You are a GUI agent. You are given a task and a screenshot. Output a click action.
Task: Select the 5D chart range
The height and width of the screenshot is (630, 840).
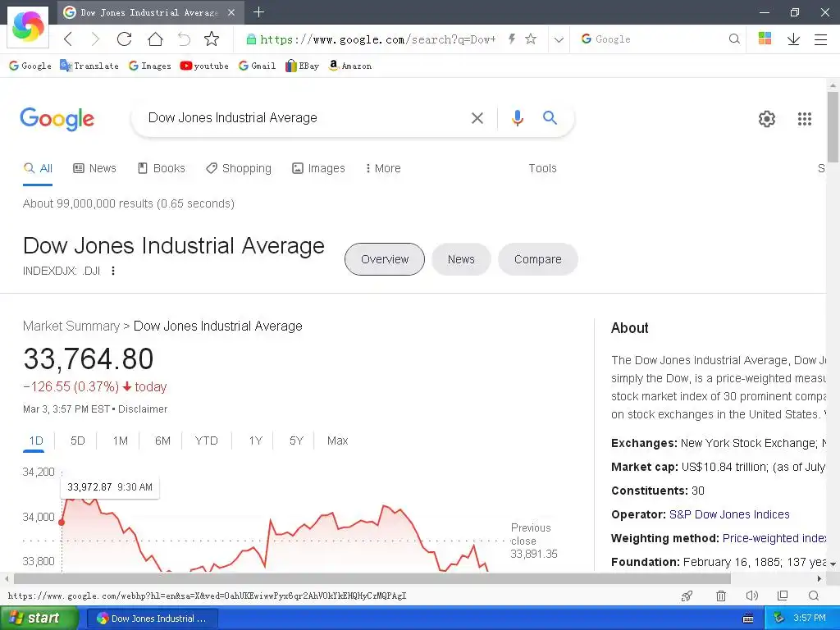tap(78, 441)
